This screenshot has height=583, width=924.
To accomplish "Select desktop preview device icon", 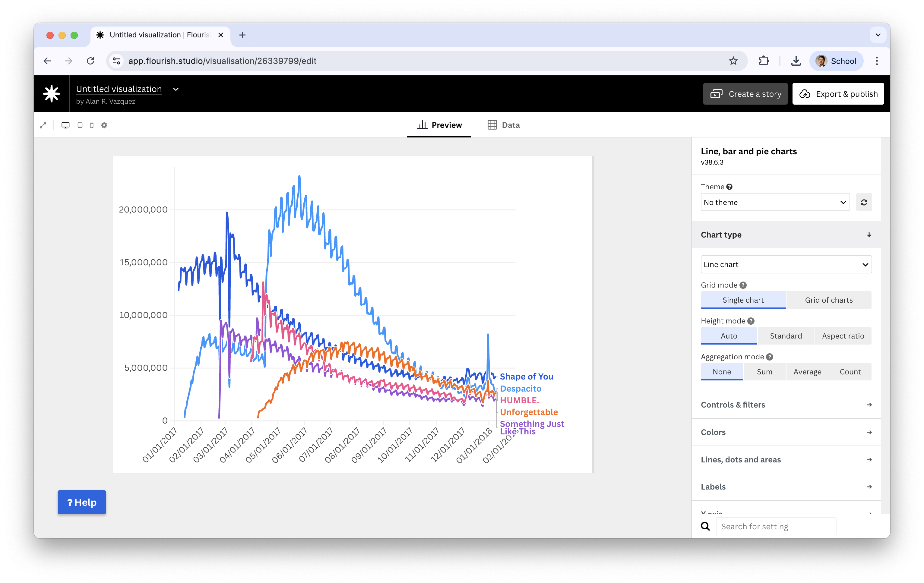I will pyautogui.click(x=66, y=125).
